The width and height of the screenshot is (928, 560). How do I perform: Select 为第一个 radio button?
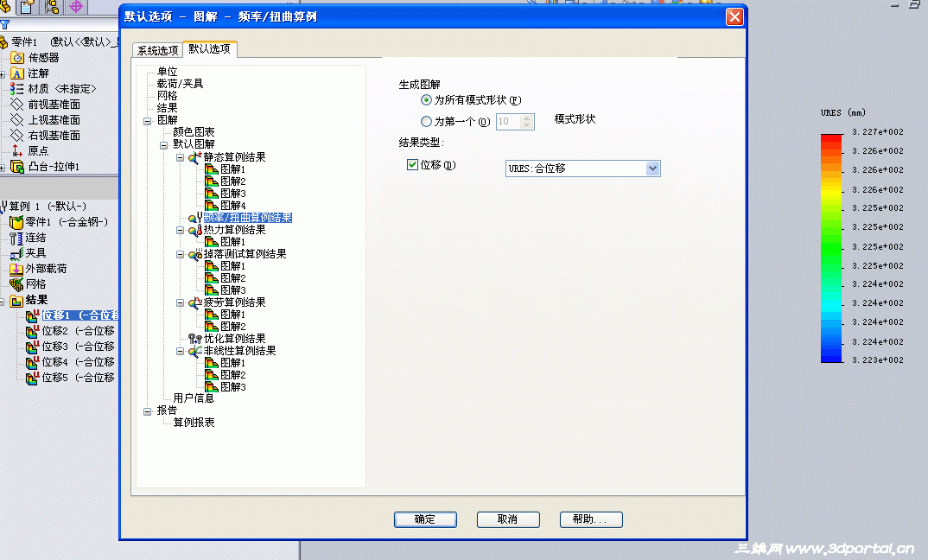point(426,121)
